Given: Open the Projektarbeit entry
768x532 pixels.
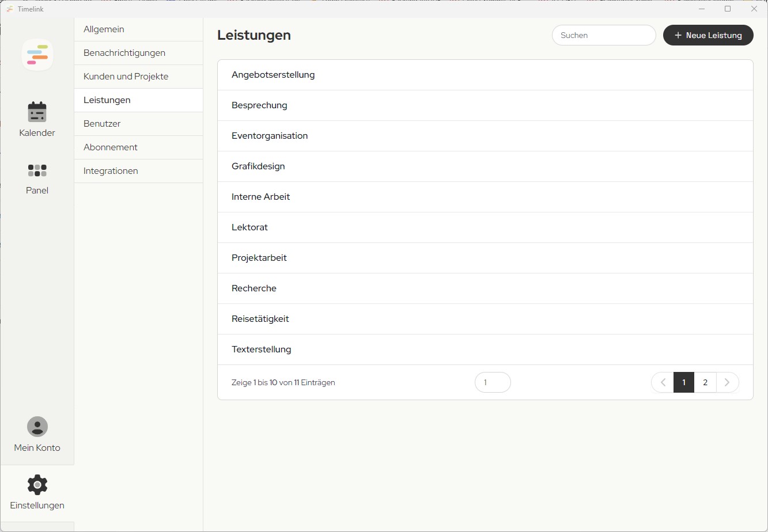Looking at the screenshot, I should click(485, 258).
